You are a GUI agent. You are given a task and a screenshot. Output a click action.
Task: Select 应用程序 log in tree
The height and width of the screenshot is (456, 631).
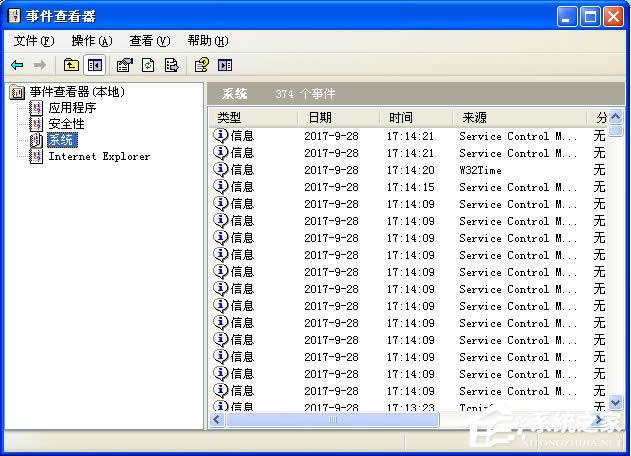click(72, 108)
